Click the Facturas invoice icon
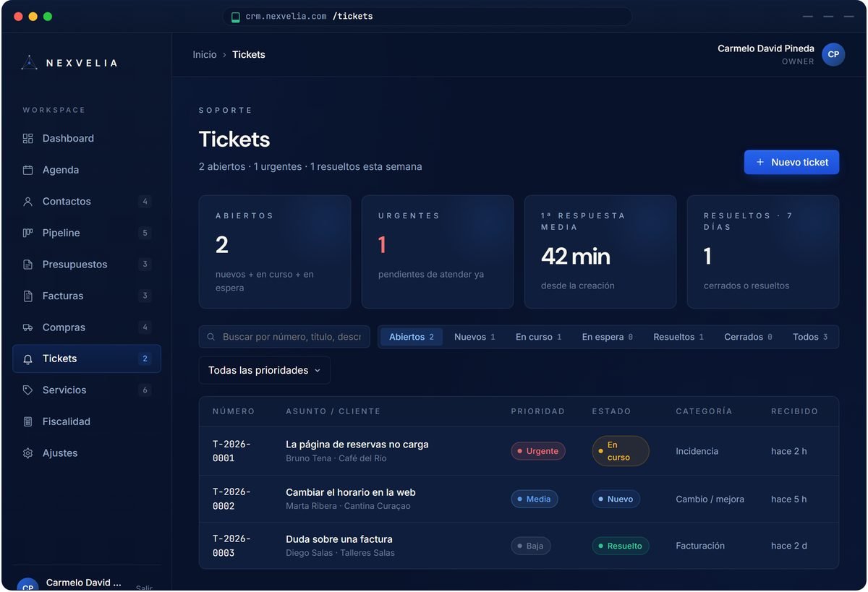This screenshot has height=592, width=868. point(27,296)
